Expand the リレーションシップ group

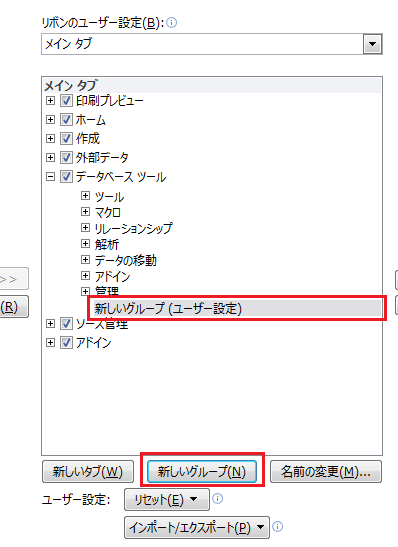85,227
